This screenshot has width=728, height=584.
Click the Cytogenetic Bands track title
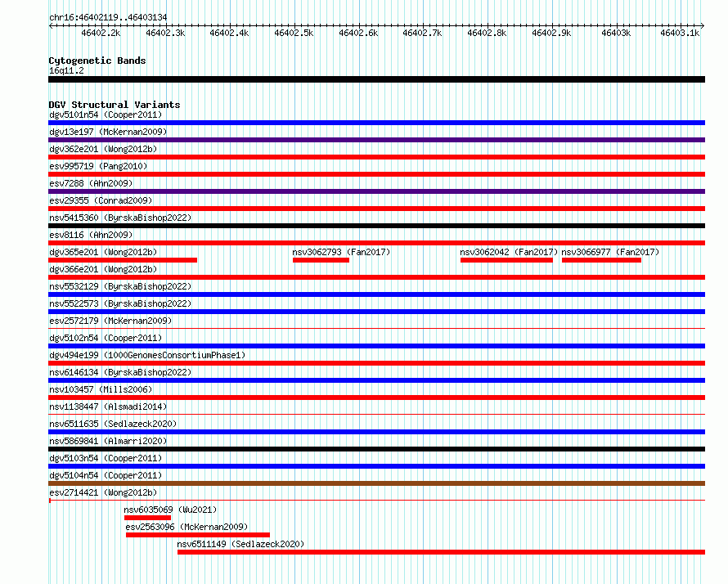(97, 61)
